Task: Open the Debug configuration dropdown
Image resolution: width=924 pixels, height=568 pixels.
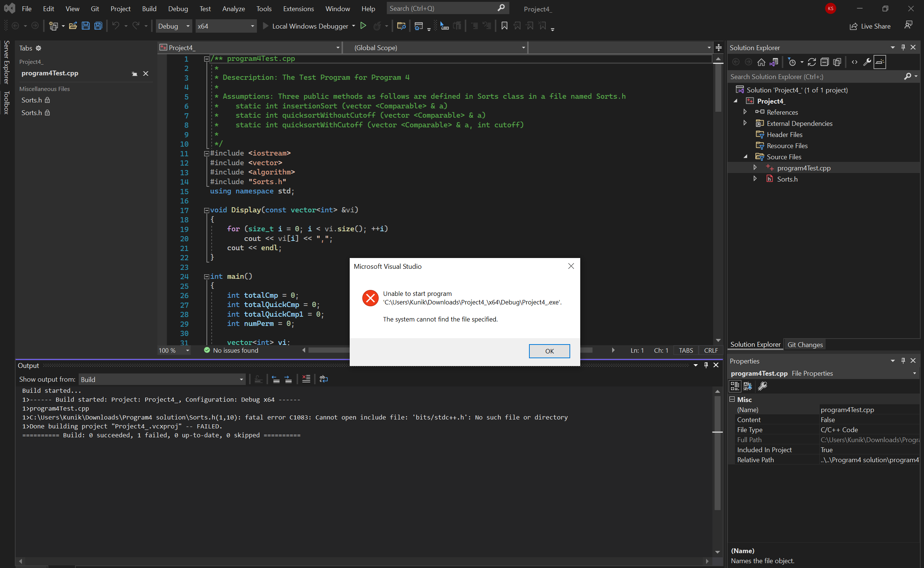Action: coord(174,26)
